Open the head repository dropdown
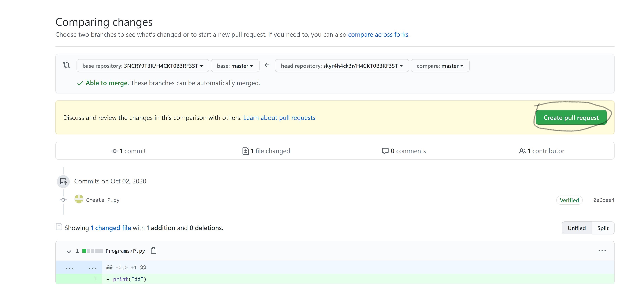 click(x=342, y=66)
